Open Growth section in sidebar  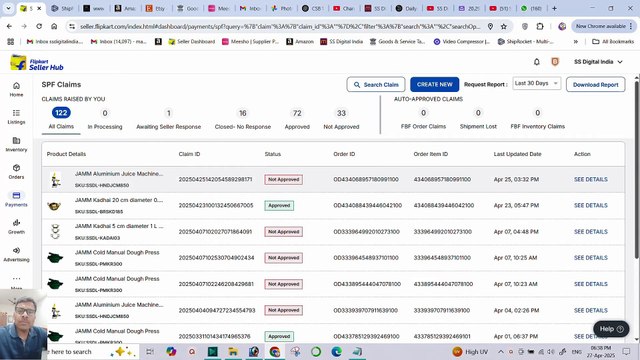pyautogui.click(x=16, y=227)
